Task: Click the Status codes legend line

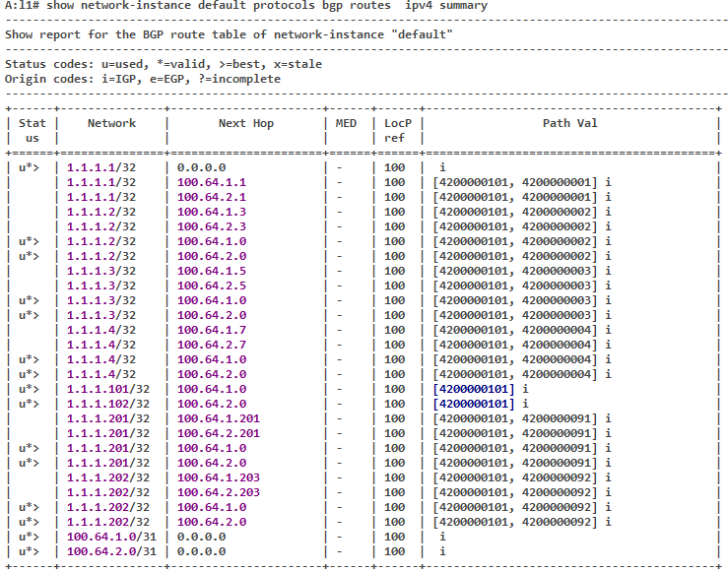Action: [x=164, y=64]
